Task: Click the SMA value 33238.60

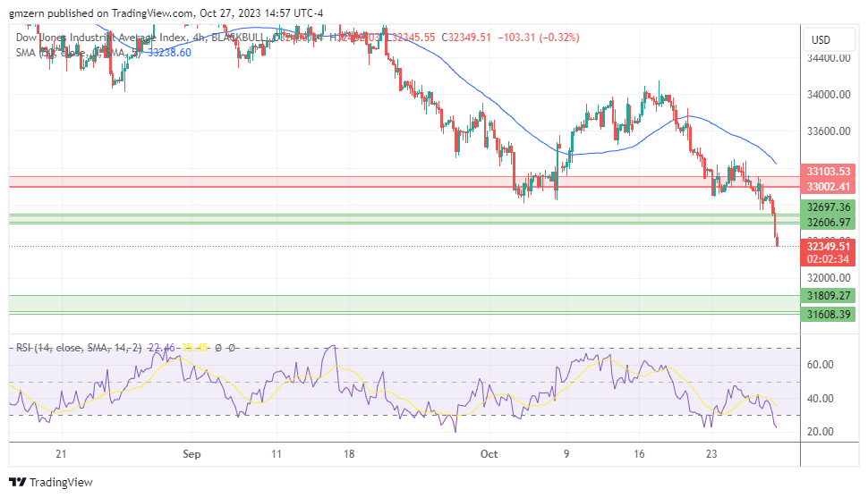Action: (169, 53)
